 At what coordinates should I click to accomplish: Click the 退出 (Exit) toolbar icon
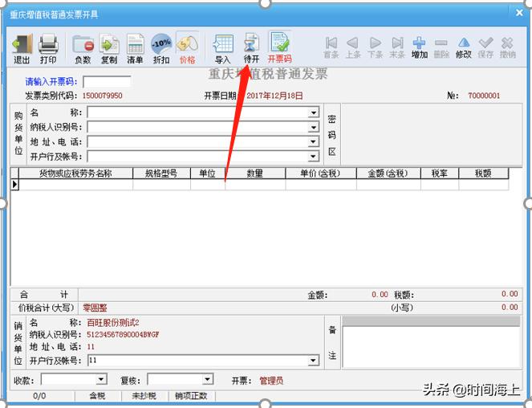click(x=22, y=48)
